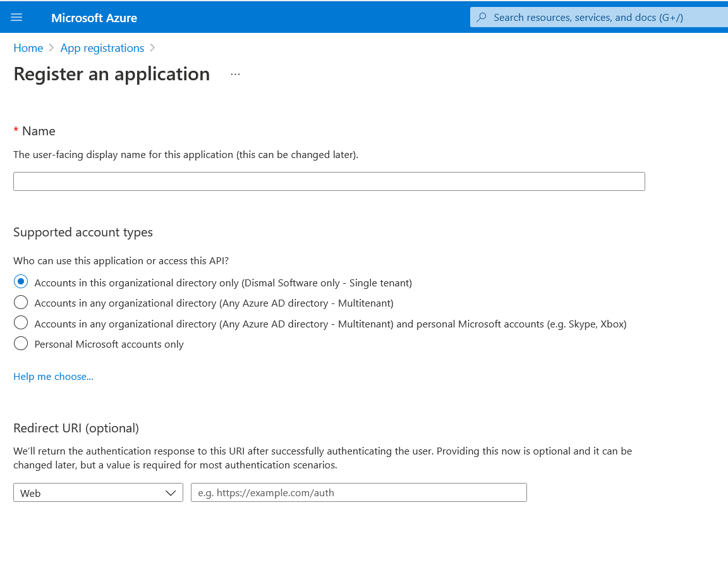Click the Supported account types heading
The image size is (728, 567).
[x=83, y=232]
